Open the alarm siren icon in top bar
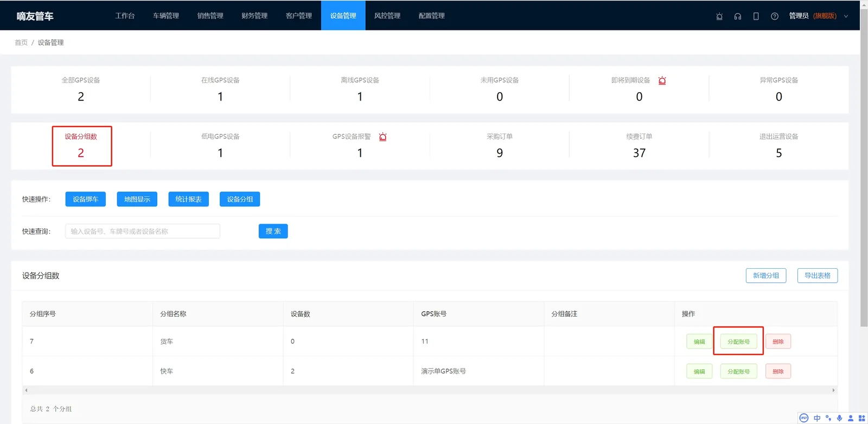The width and height of the screenshot is (868, 424). coord(719,16)
